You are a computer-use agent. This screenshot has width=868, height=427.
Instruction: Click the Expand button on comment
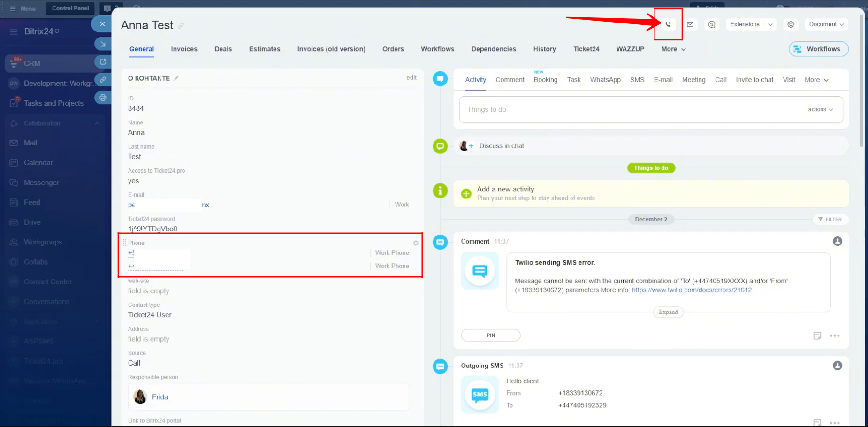click(668, 312)
